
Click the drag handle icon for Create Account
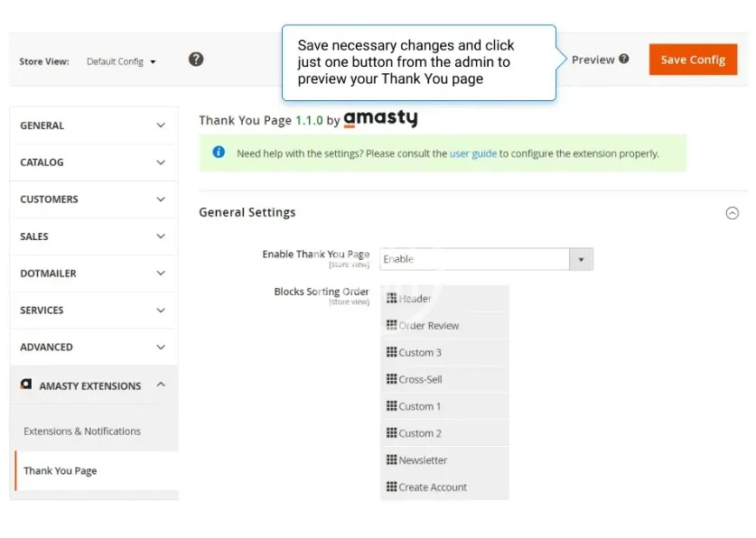click(x=391, y=487)
